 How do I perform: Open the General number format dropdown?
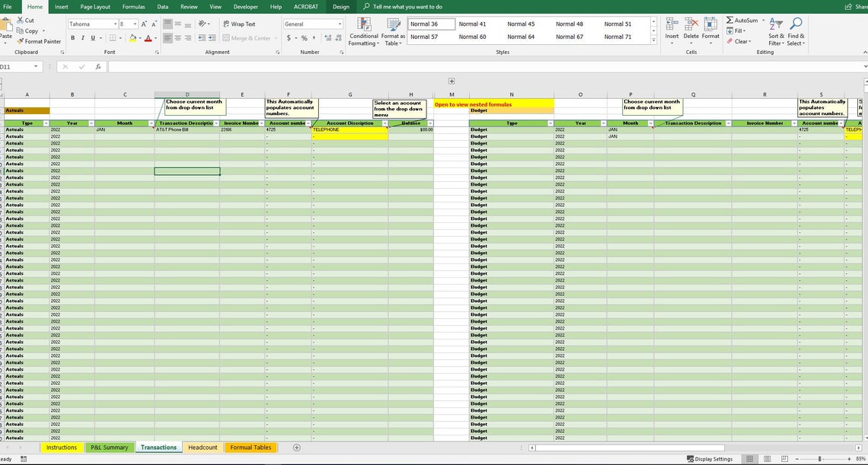click(x=340, y=24)
